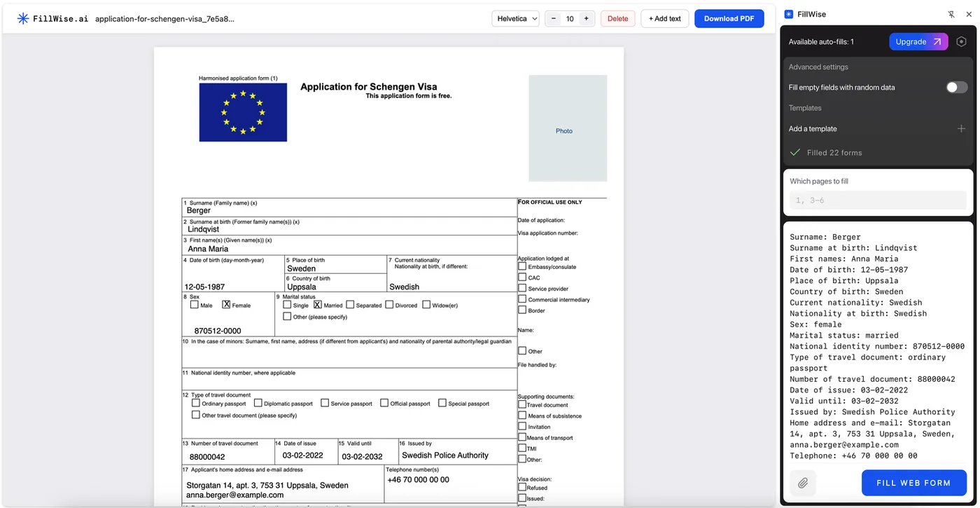
Task: Check Other (please specify) marital status box
Action: coord(287,317)
